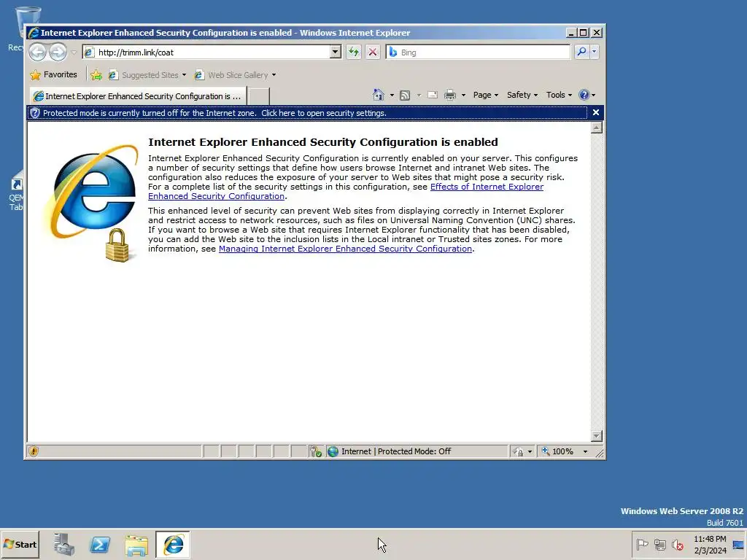The height and width of the screenshot is (560, 747).
Task: Open the recent pages dropdown beside Forward
Action: coord(74,52)
